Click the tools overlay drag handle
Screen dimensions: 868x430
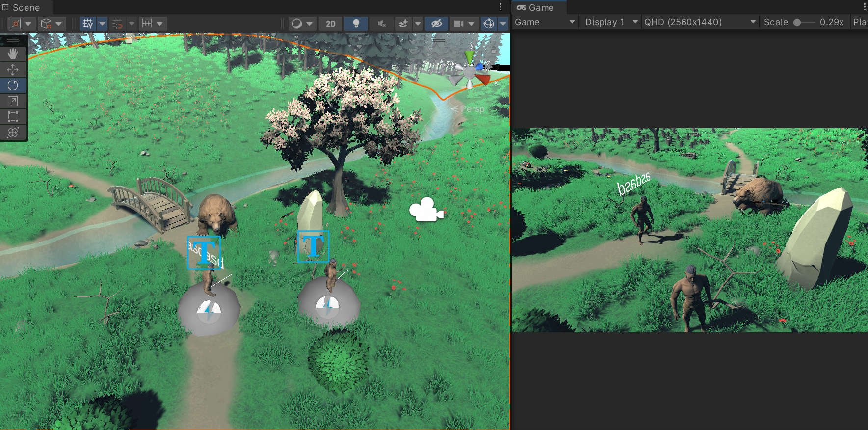pyautogui.click(x=13, y=40)
